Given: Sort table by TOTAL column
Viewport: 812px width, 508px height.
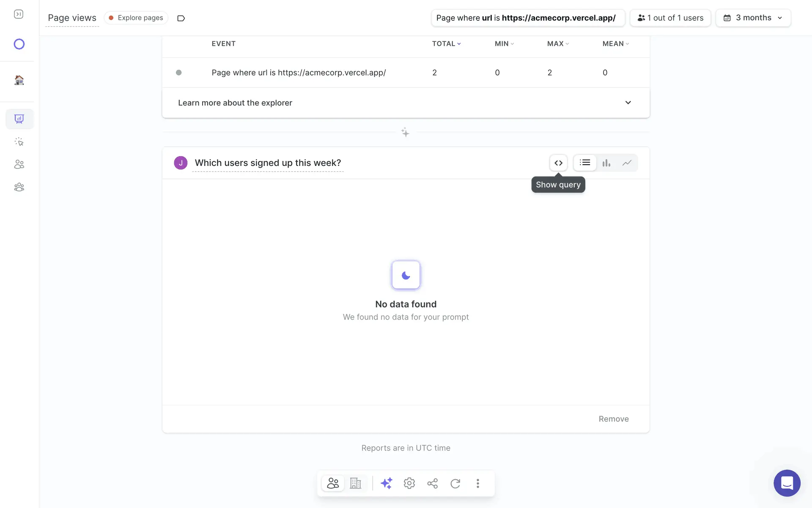Looking at the screenshot, I should pyautogui.click(x=446, y=44).
